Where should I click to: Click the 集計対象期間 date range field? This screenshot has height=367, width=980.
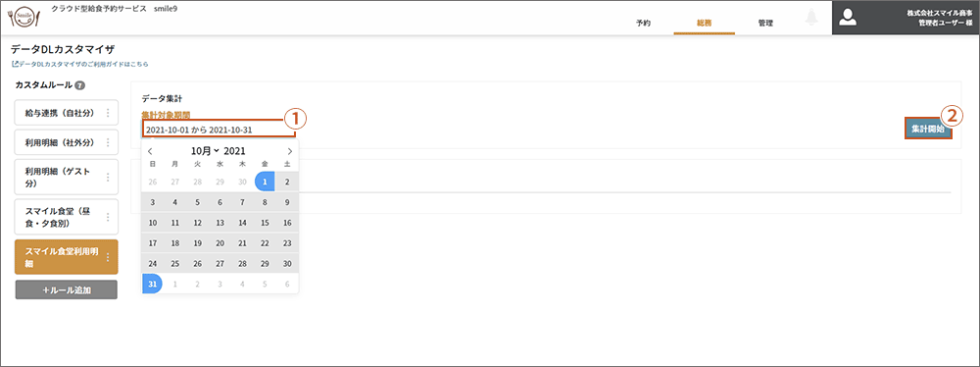coord(219,130)
